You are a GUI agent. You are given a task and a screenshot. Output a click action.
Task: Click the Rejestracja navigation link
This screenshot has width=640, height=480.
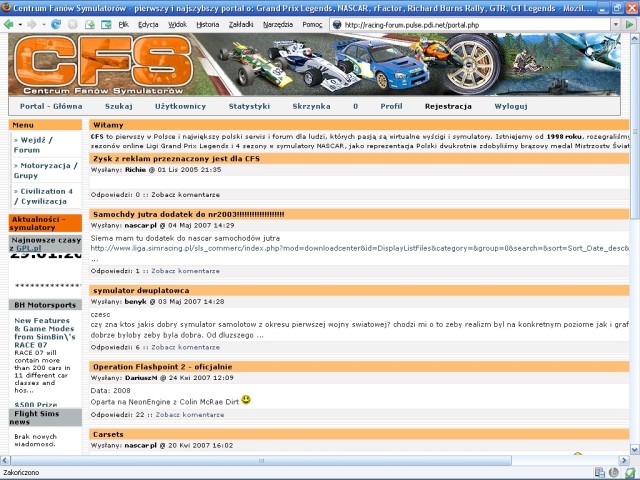(x=448, y=106)
